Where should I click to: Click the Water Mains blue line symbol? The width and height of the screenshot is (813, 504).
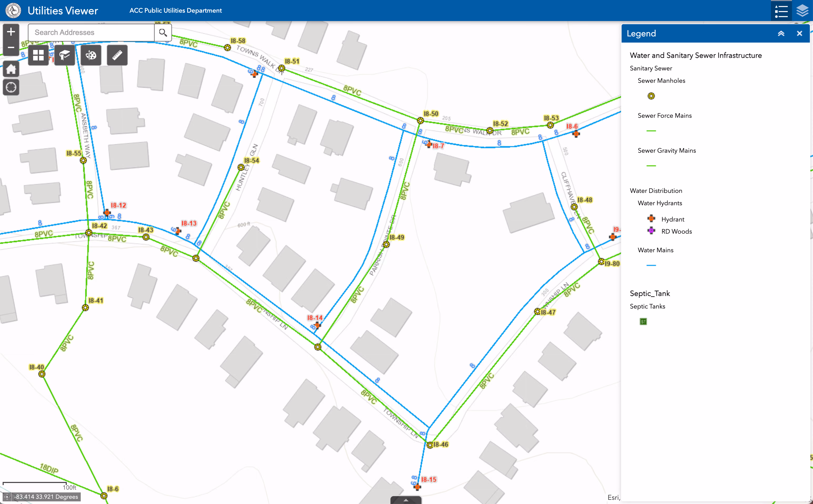pyautogui.click(x=651, y=265)
